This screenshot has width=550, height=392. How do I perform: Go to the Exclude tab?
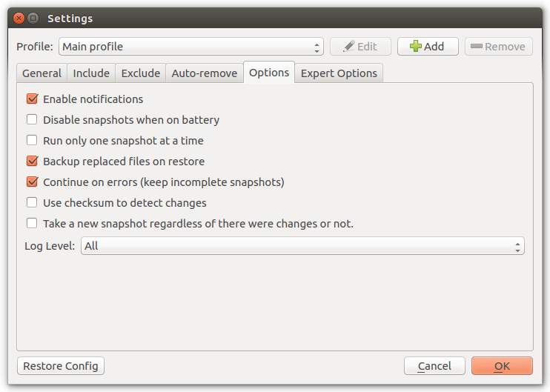141,73
